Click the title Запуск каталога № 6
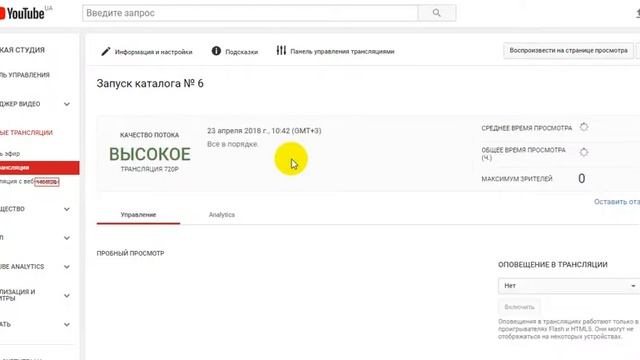The image size is (640, 360). [150, 83]
